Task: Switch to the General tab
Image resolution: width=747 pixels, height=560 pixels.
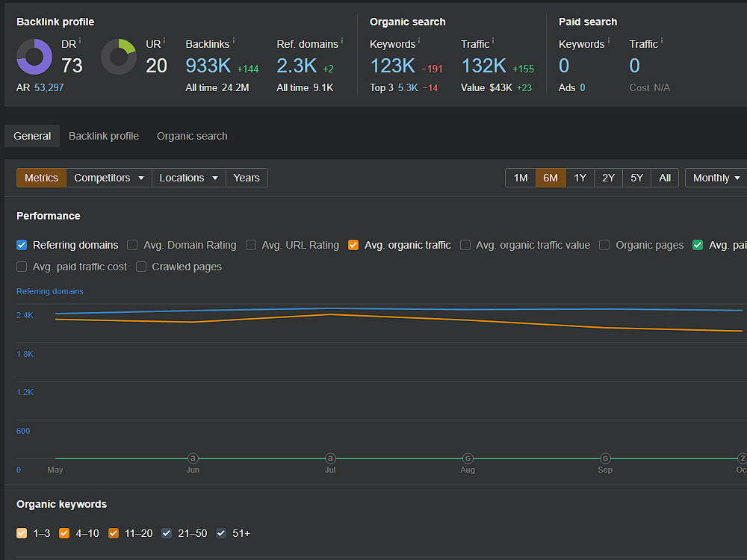Action: click(x=32, y=136)
